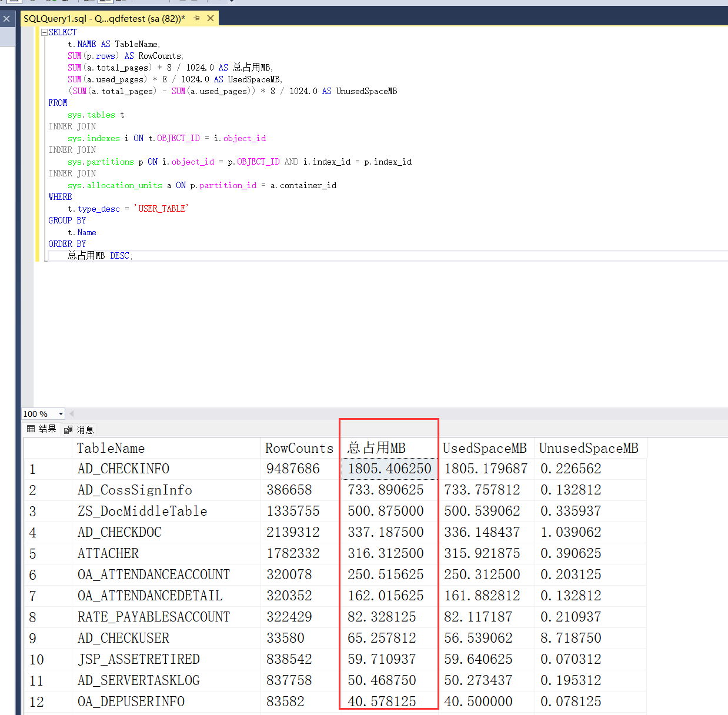Click the left arrow of the editor scrollbar
Screen dimensions: 728x715
click(x=71, y=413)
